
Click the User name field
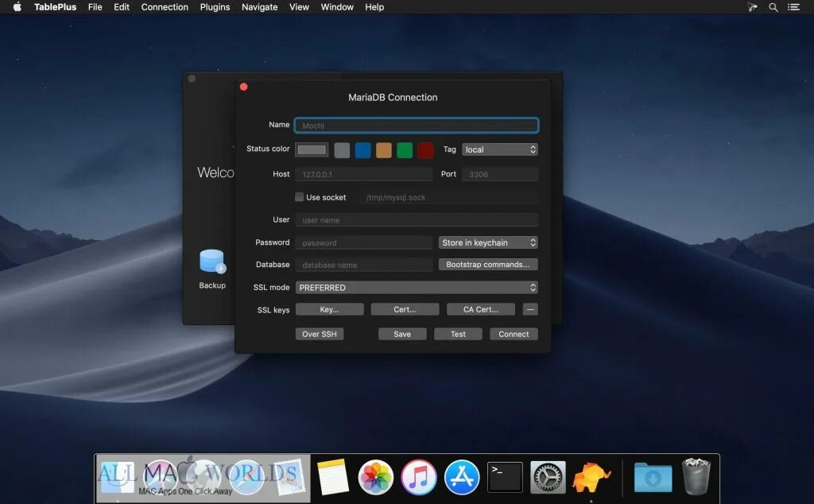coord(417,220)
